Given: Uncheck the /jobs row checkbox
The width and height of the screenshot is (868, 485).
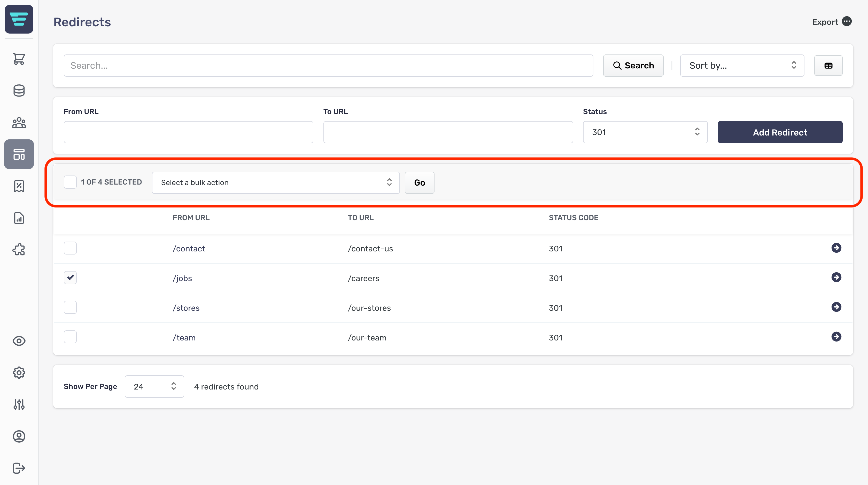Looking at the screenshot, I should pos(70,278).
